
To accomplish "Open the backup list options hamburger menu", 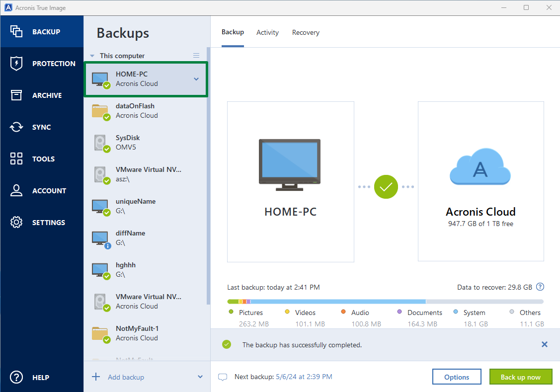I will pyautogui.click(x=196, y=56).
